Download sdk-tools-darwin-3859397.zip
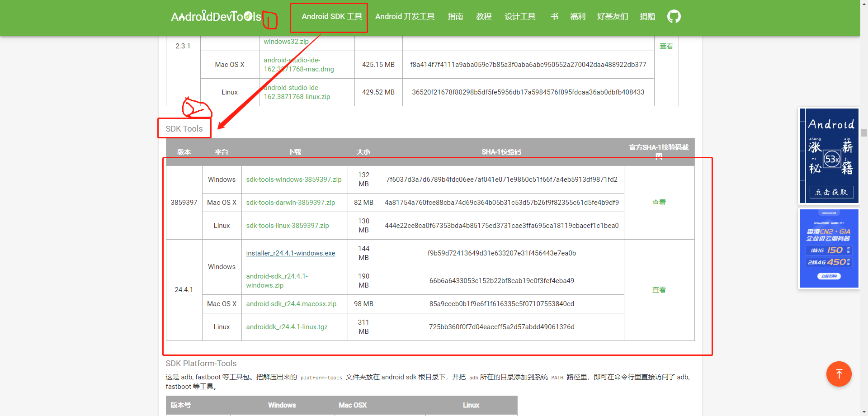Screen dimensions: 868x416 [x=291, y=203]
